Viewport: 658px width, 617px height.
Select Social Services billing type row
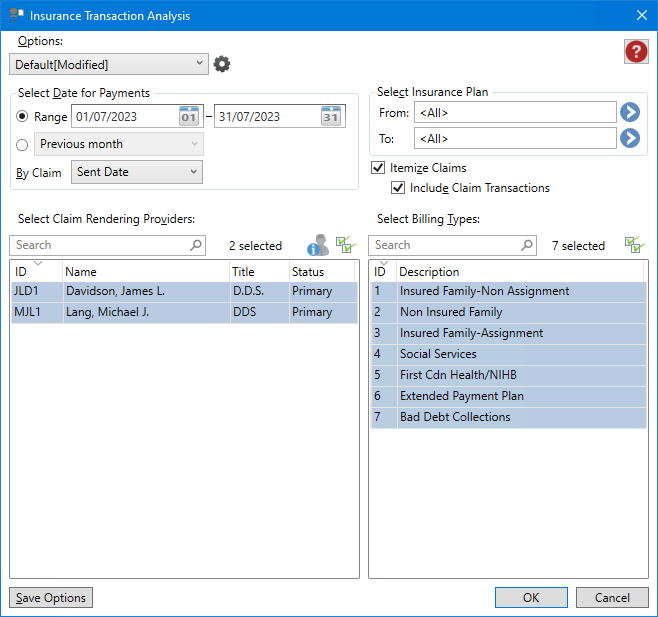508,354
